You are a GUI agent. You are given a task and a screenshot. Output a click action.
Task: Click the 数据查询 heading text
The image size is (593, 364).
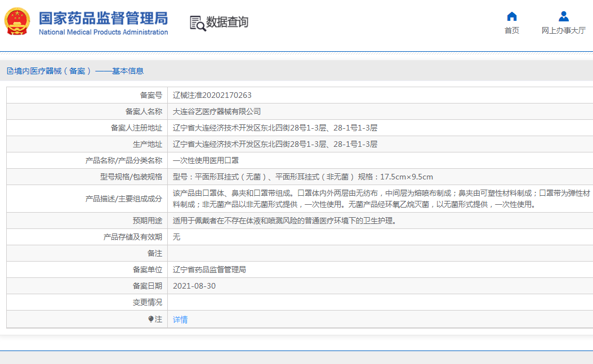[x=227, y=23]
